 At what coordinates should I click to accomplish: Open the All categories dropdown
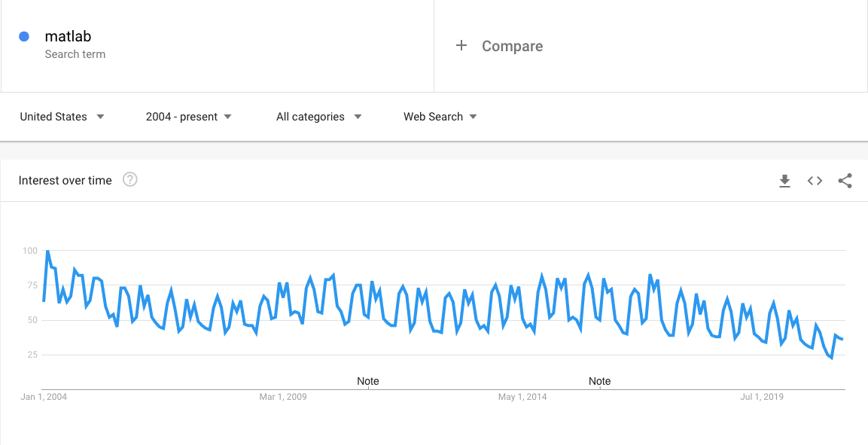point(319,117)
